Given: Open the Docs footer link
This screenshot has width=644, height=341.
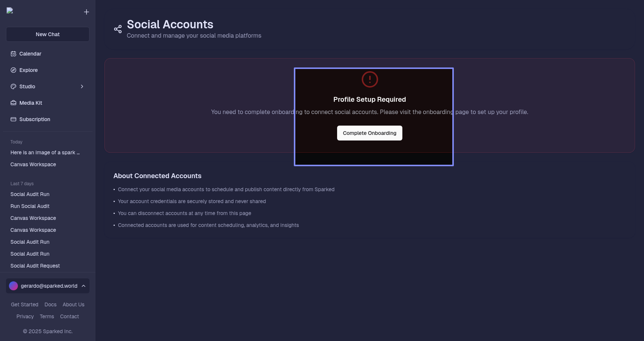Looking at the screenshot, I should click(x=50, y=304).
